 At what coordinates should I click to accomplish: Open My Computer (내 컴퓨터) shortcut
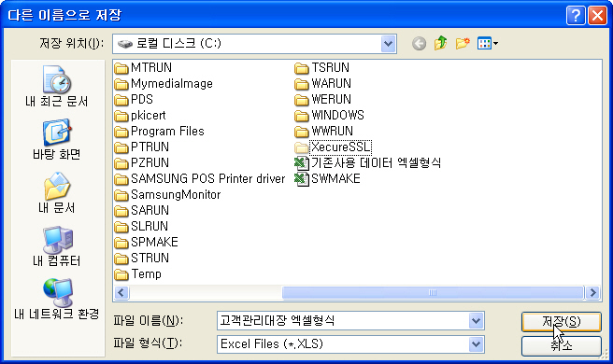click(x=57, y=246)
